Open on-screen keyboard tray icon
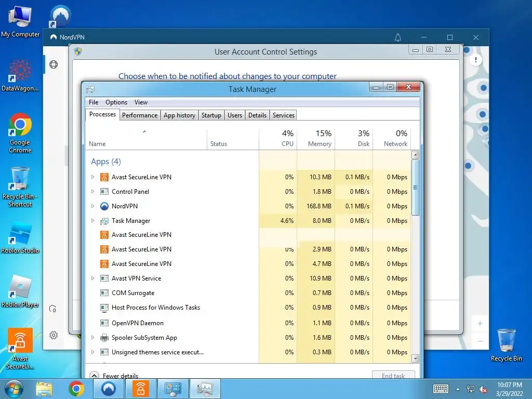The height and width of the screenshot is (399, 532). pyautogui.click(x=441, y=389)
